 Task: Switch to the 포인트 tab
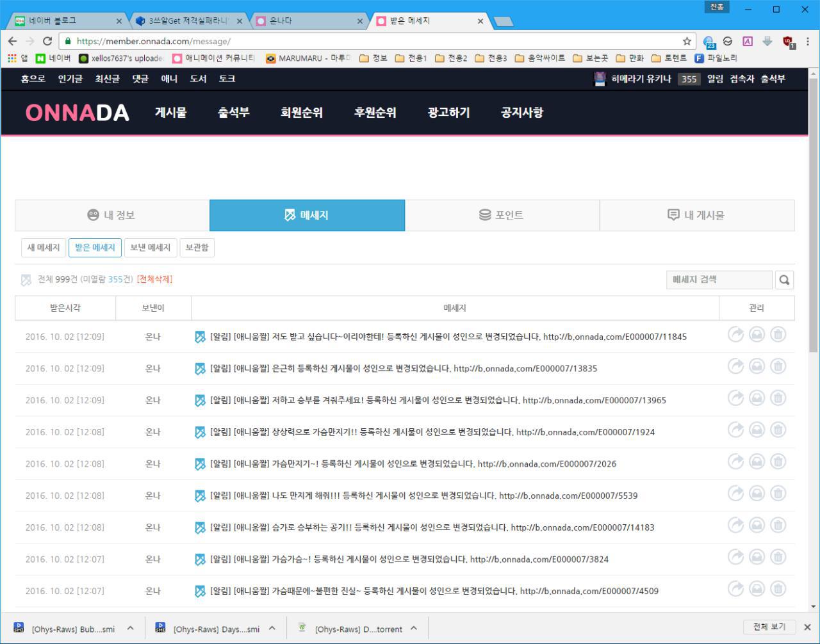pyautogui.click(x=502, y=215)
